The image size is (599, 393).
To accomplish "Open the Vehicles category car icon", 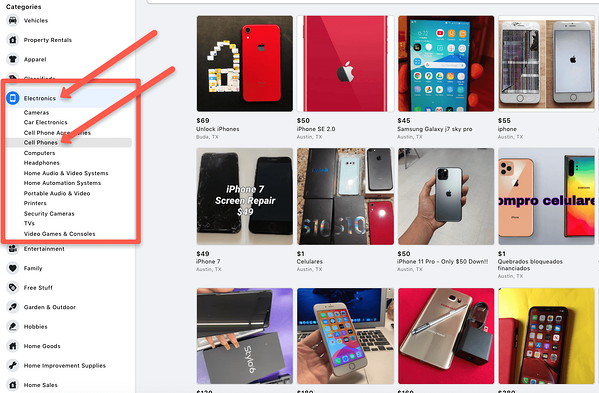I will [13, 20].
